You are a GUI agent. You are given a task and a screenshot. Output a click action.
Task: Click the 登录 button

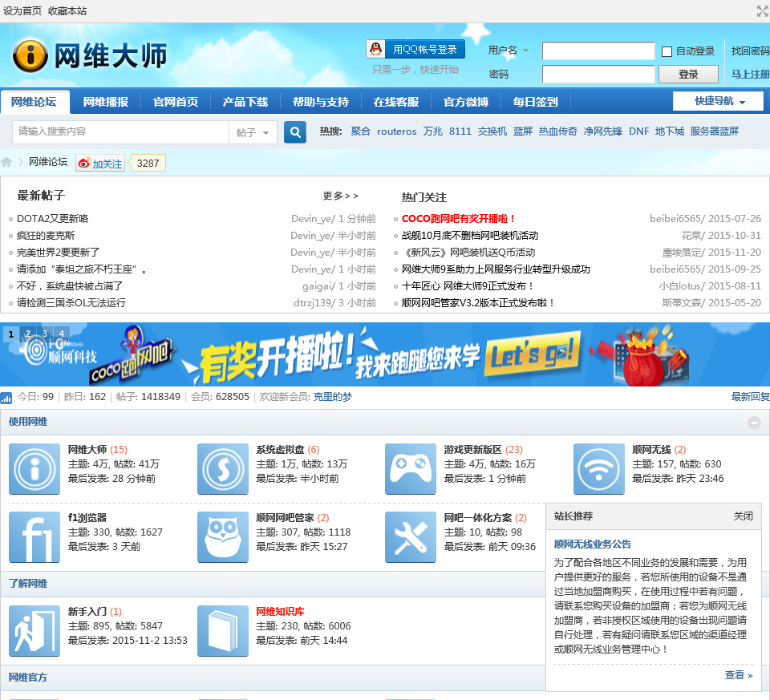pos(688,74)
